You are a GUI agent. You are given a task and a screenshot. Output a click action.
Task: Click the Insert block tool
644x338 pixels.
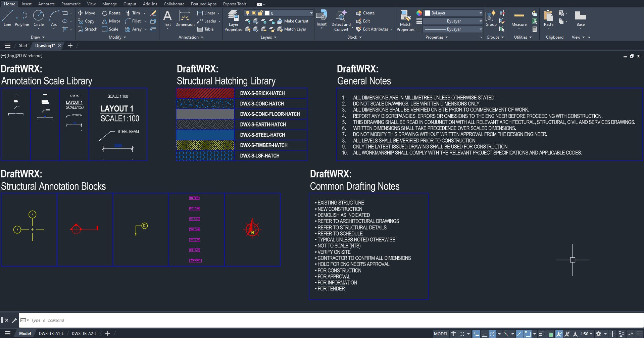(321, 18)
